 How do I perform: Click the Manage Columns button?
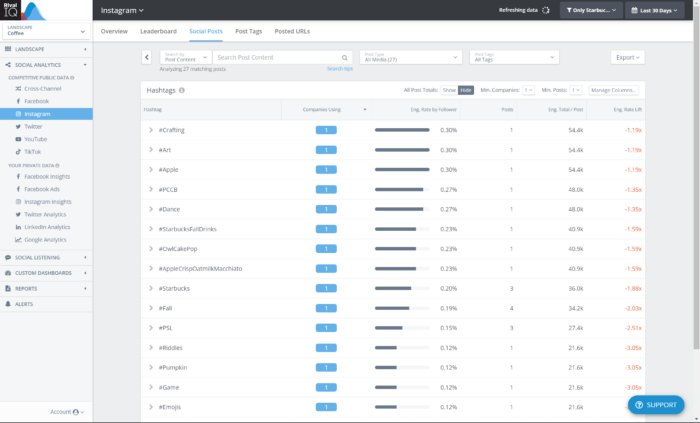[x=614, y=90]
